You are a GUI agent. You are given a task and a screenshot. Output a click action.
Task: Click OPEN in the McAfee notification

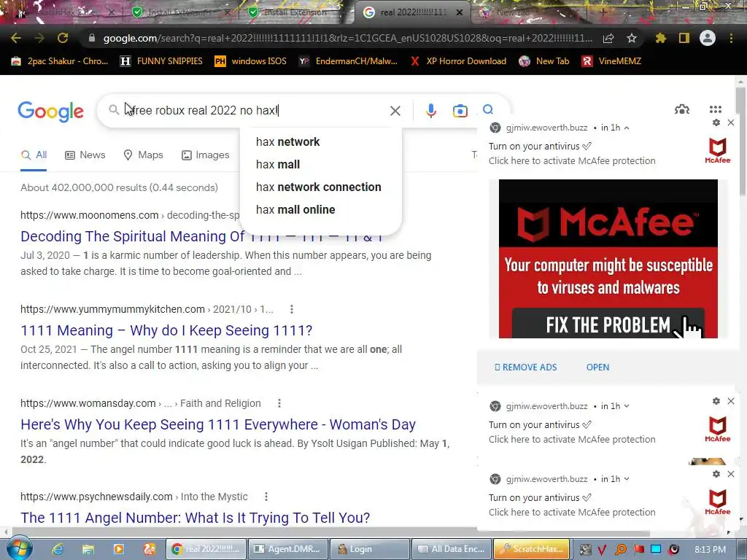tap(598, 367)
